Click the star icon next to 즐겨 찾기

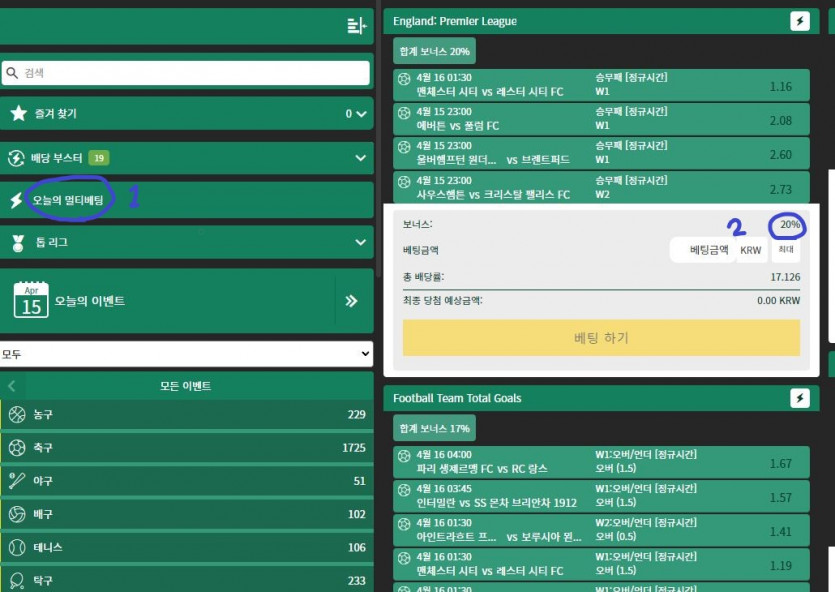point(19,113)
